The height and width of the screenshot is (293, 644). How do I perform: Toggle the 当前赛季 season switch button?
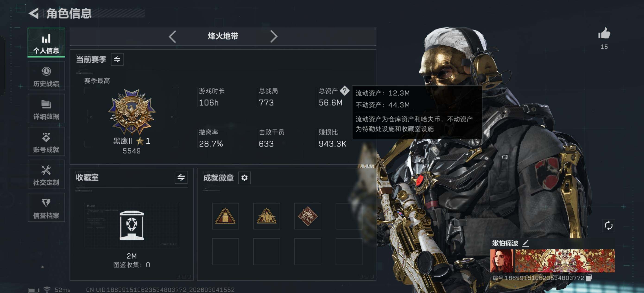coord(117,60)
